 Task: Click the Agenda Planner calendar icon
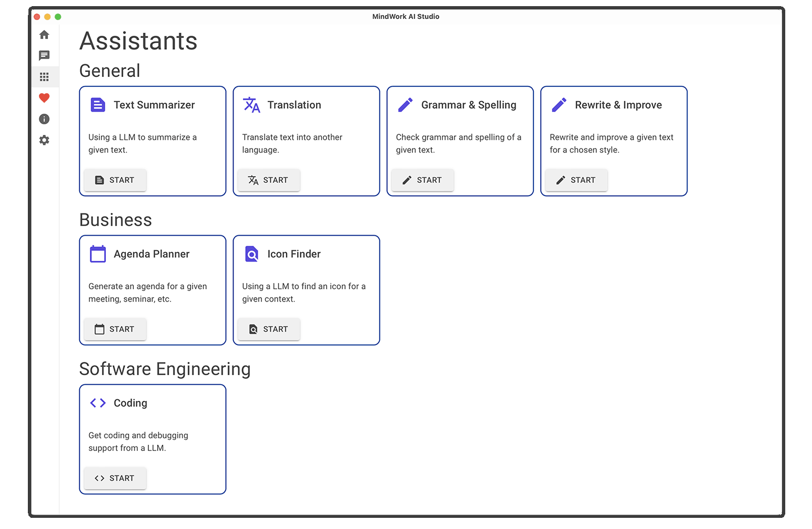click(98, 254)
